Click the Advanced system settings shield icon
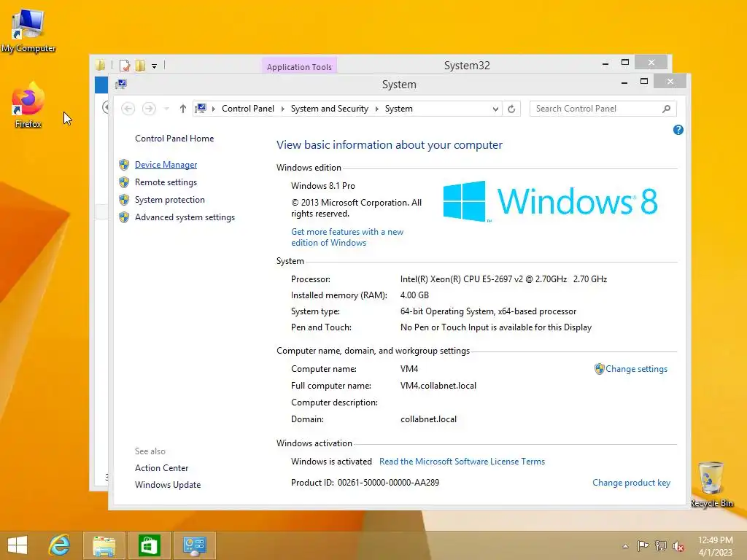 (124, 217)
